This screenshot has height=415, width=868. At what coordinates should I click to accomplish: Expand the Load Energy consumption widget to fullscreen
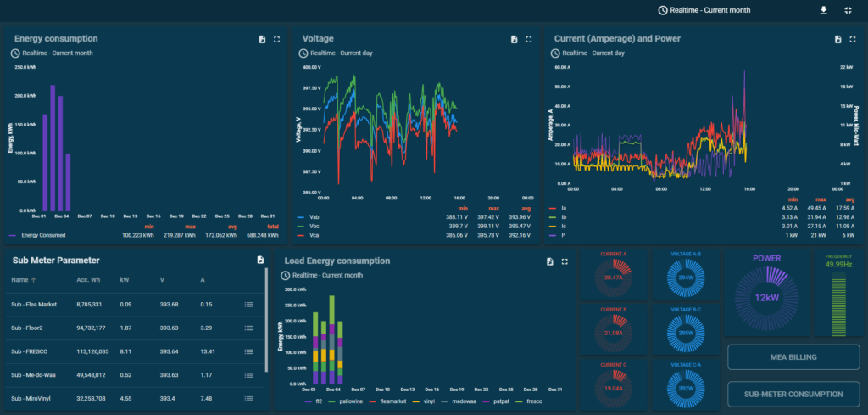pos(565,261)
